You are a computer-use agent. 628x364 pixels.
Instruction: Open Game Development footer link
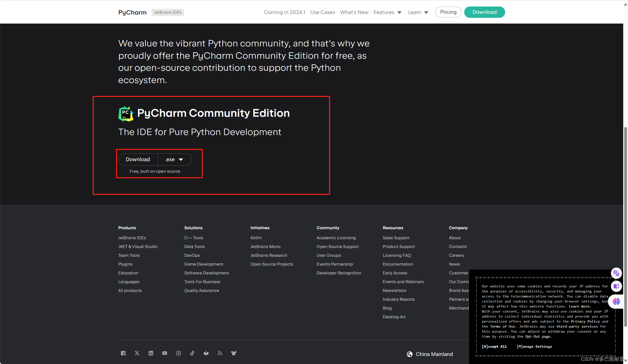(x=204, y=264)
